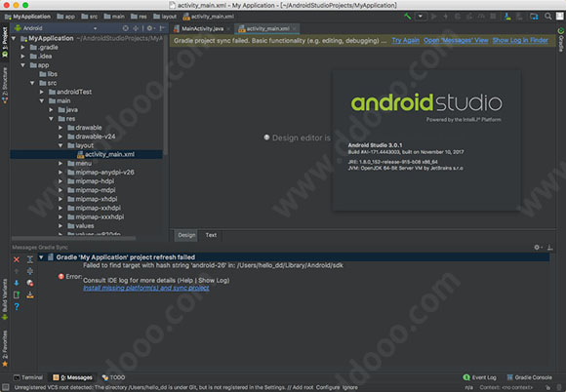Expand the .idea folder
This screenshot has width=566, height=392.
point(22,57)
